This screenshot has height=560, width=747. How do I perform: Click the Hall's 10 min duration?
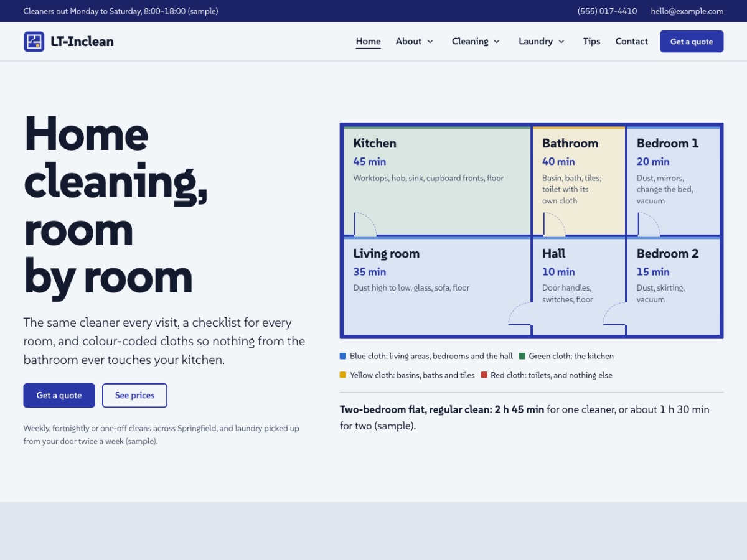(x=558, y=272)
